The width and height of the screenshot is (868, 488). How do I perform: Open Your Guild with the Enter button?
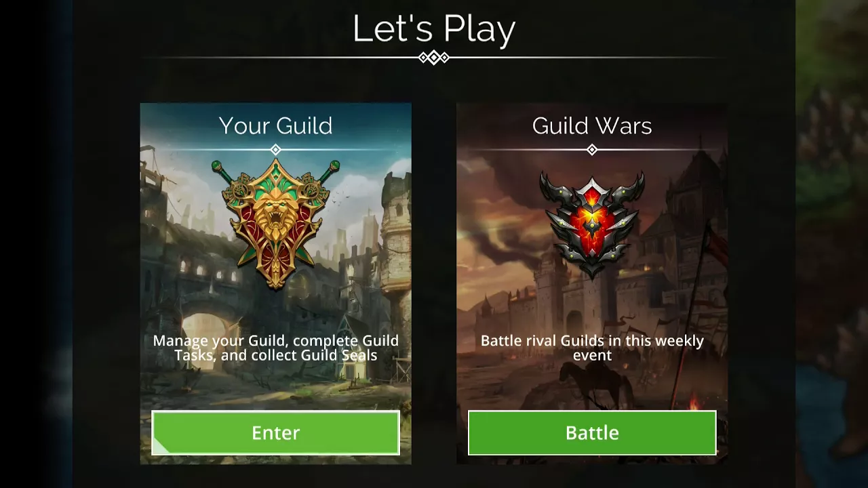point(275,432)
